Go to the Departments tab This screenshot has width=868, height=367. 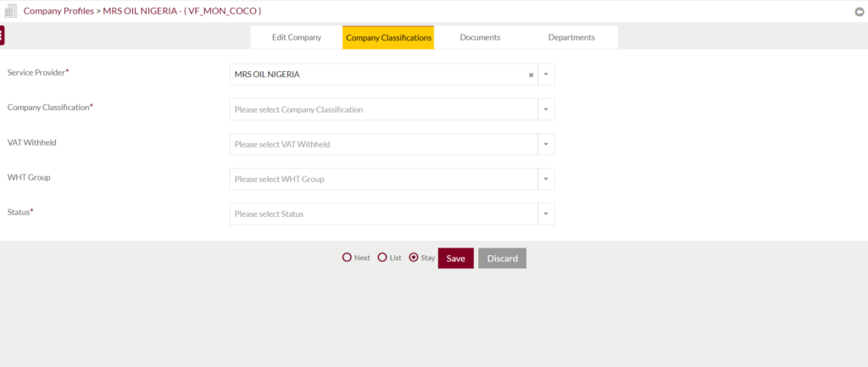tap(571, 37)
